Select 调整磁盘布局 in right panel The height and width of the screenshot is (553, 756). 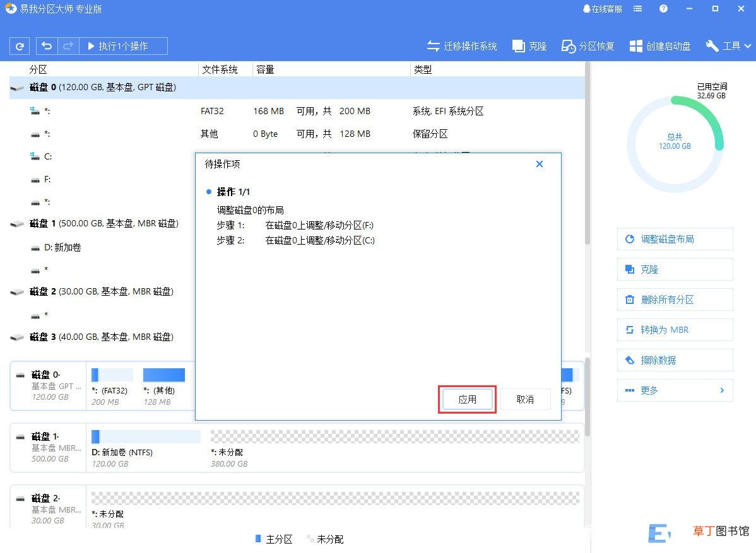click(675, 239)
